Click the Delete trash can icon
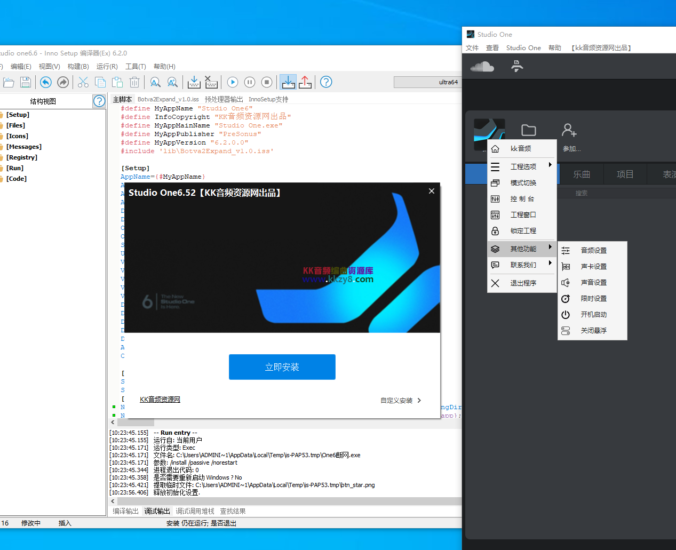 [x=135, y=82]
